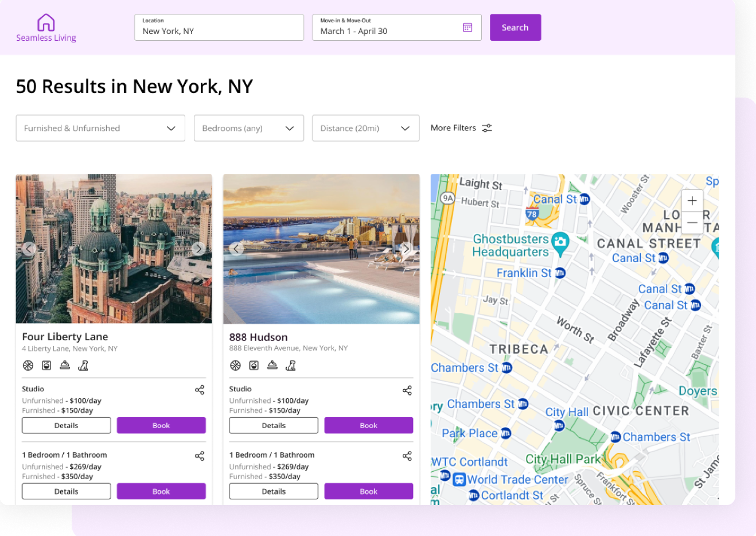The width and height of the screenshot is (756, 536).
Task: Show next photo of 888 Hudson
Action: pyautogui.click(x=406, y=248)
